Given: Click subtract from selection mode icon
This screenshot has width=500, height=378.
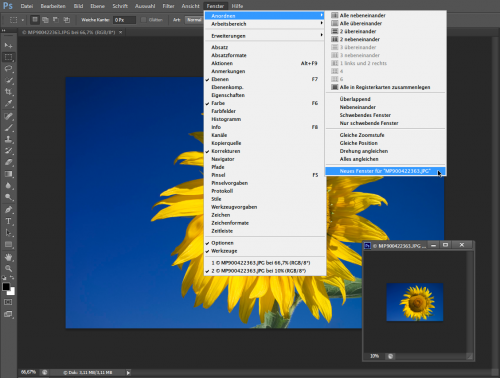Looking at the screenshot, I should tap(56, 20).
